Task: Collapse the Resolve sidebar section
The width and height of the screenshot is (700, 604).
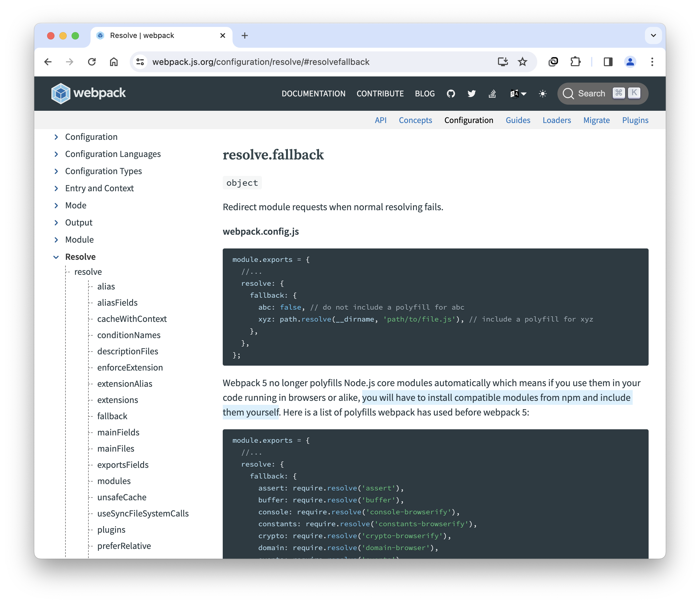Action: click(x=56, y=257)
